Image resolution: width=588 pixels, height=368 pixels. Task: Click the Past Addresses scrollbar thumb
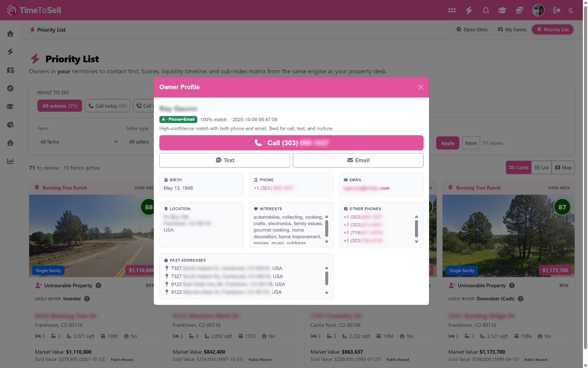(x=326, y=278)
